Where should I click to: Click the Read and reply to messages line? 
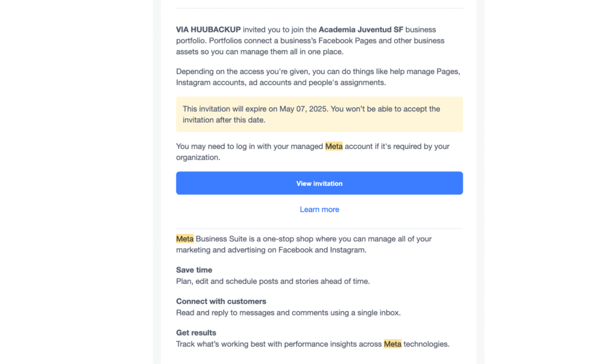pos(288,312)
